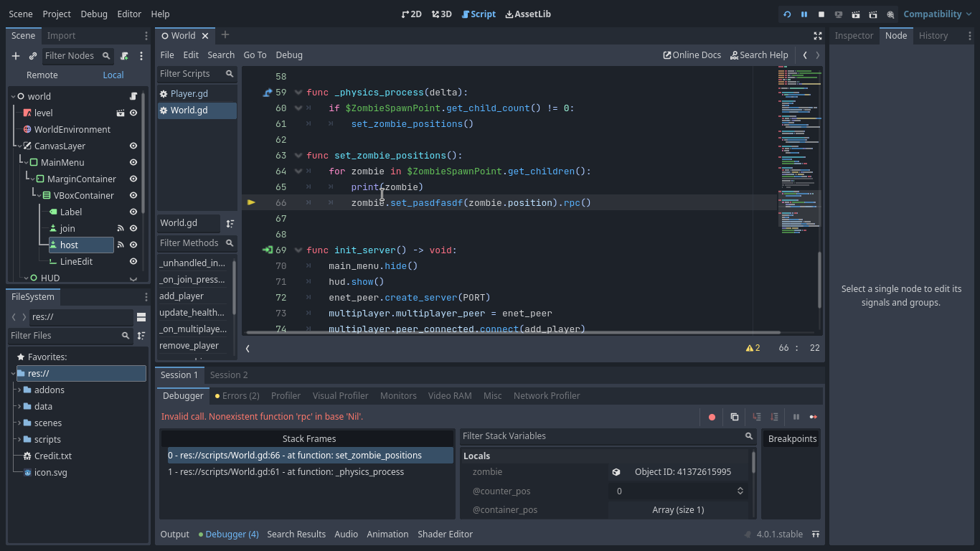The height and width of the screenshot is (551, 980).
Task: Open the Debug menu
Action: tap(289, 55)
